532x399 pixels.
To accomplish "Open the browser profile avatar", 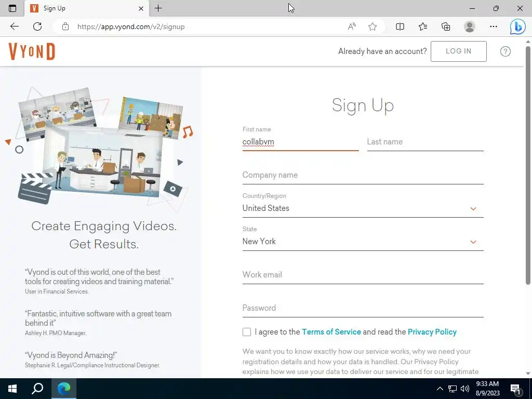I will 470,26.
